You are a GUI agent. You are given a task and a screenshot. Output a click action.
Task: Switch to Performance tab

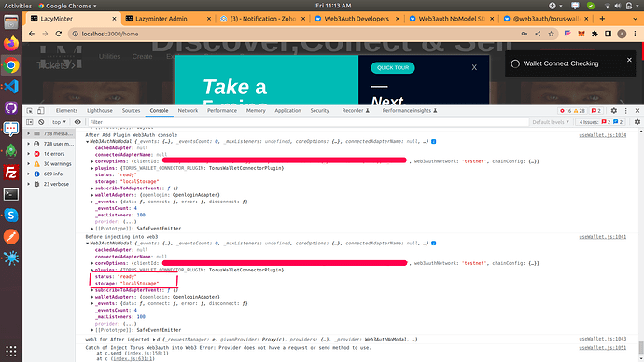(222, 111)
